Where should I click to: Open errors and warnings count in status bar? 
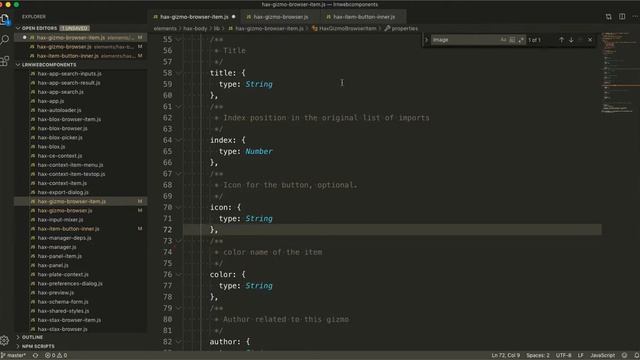point(56,356)
